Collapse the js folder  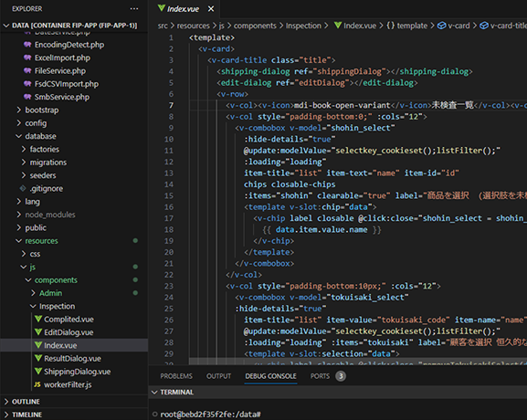(x=24, y=267)
